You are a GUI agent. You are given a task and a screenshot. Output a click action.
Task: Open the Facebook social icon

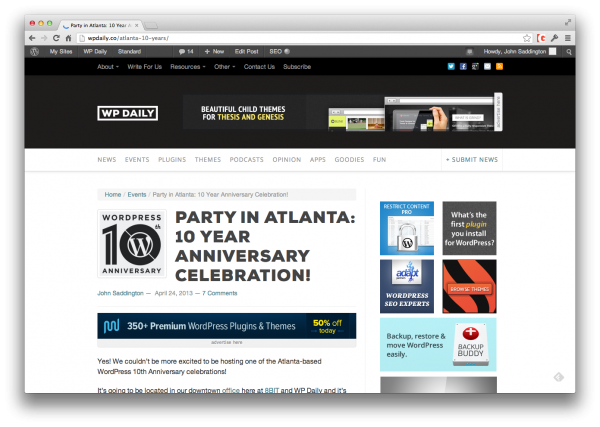(x=463, y=66)
